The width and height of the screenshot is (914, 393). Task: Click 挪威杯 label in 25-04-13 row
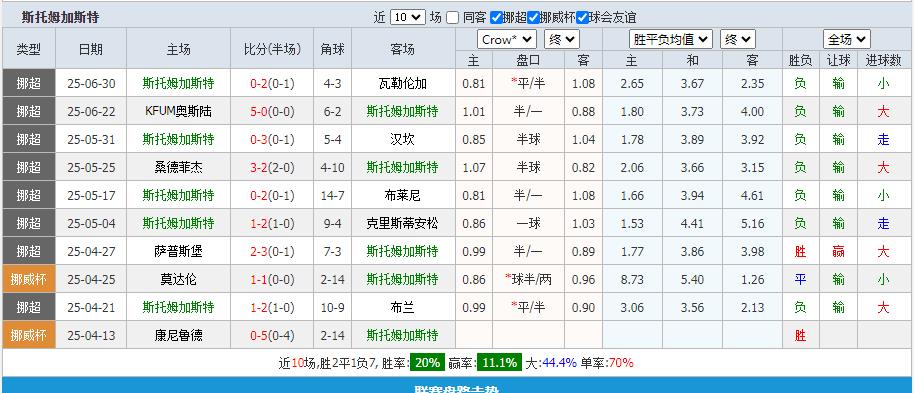(29, 335)
